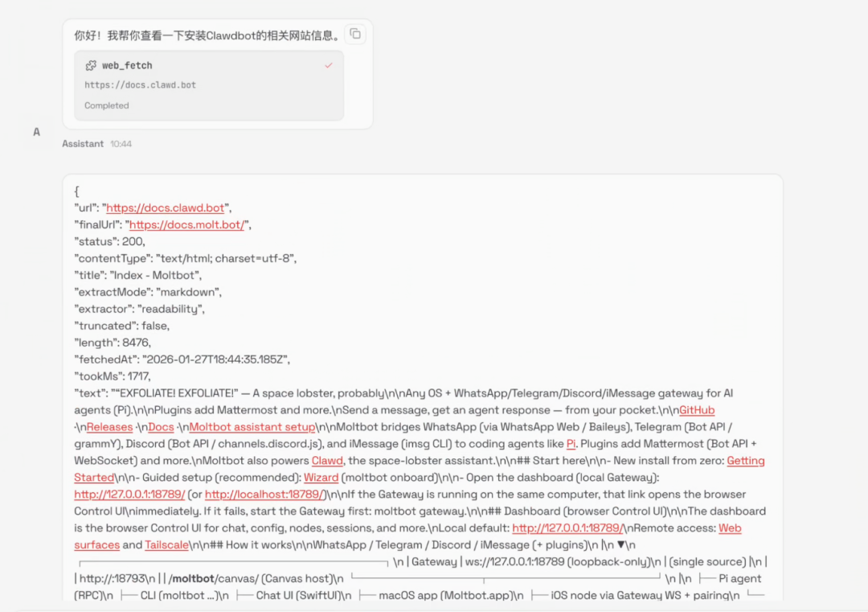Follow the Web surfaces link after "Remote access:"
Viewport: 868px width, 612px height.
[730, 528]
